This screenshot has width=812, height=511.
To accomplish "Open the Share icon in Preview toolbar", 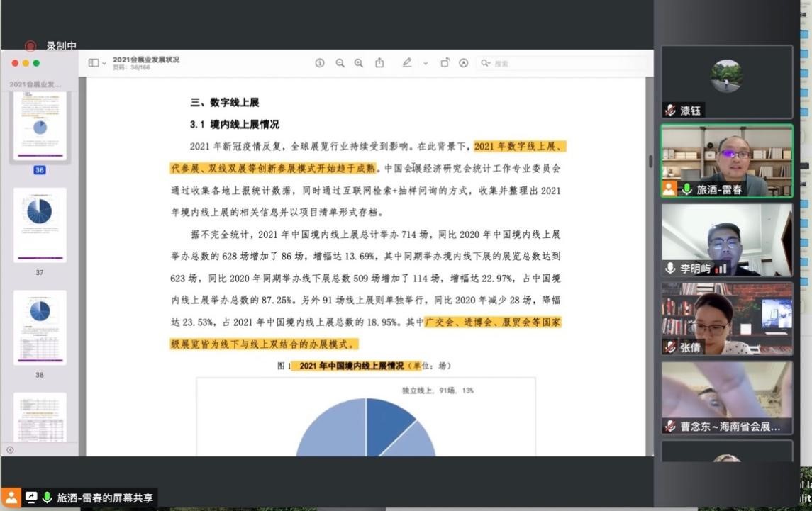I will [379, 63].
